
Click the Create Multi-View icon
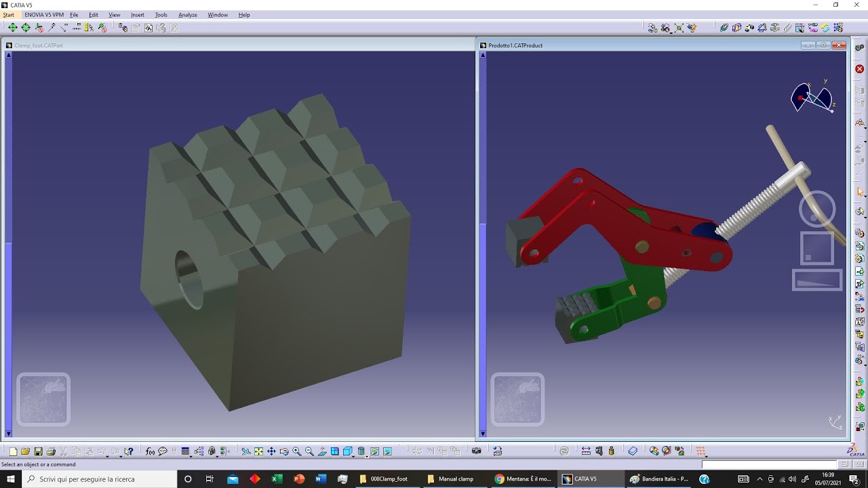[335, 451]
